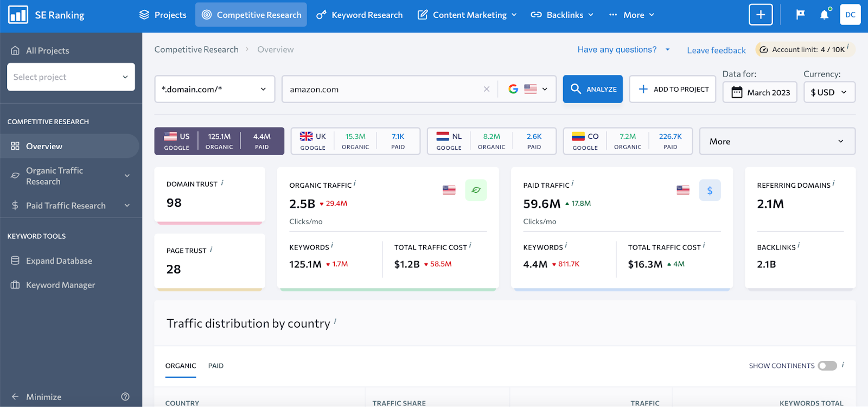Click the info icon next to Page Trust

point(211,250)
